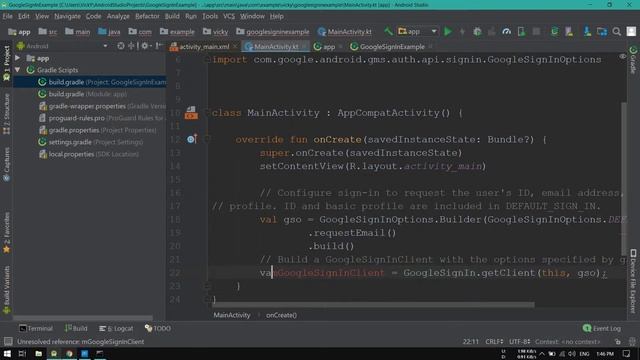Image resolution: width=640 pixels, height=360 pixels.
Task: Select the settings.gradle file
Action: (x=90, y=142)
